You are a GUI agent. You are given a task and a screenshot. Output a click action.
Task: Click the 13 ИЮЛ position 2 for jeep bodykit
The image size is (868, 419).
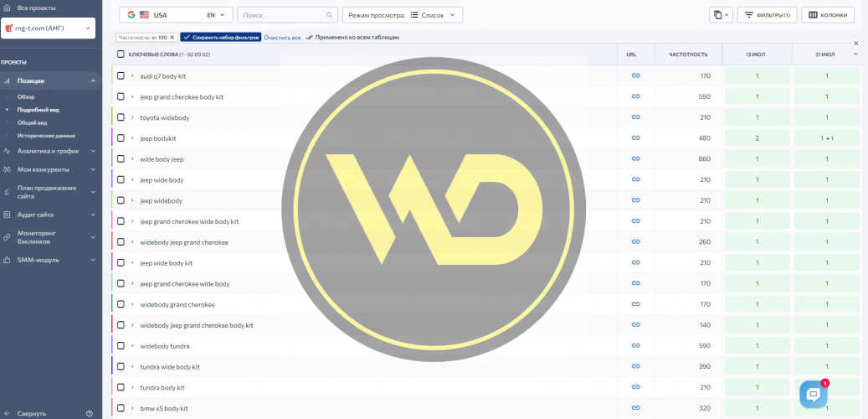(x=757, y=138)
